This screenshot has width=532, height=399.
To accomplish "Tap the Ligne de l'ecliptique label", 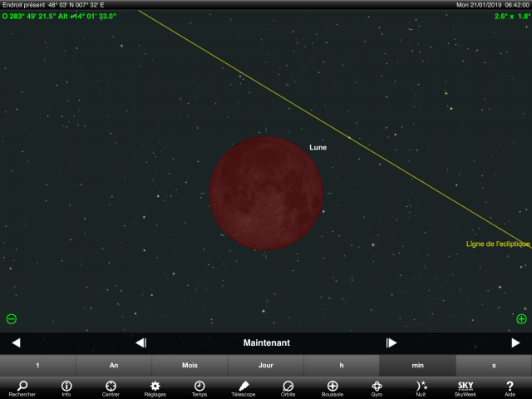I will 498,244.
